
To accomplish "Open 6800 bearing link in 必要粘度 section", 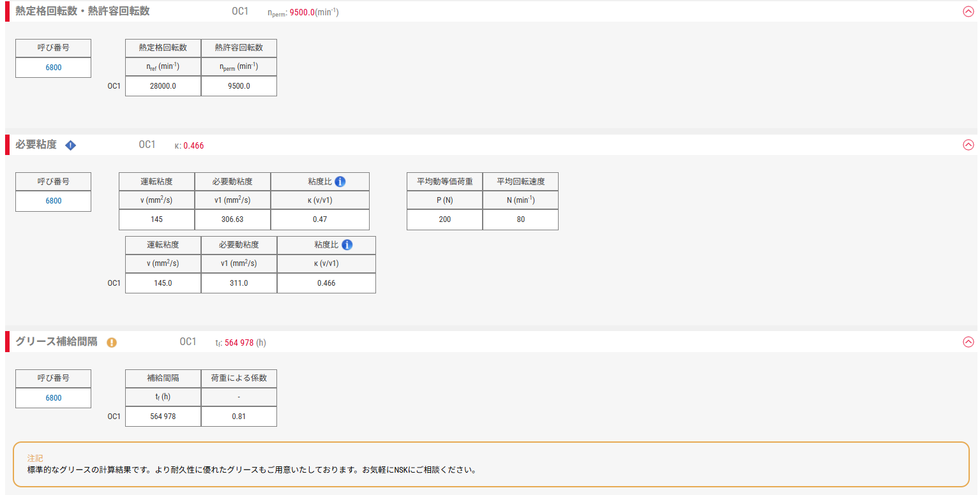I will coord(53,200).
